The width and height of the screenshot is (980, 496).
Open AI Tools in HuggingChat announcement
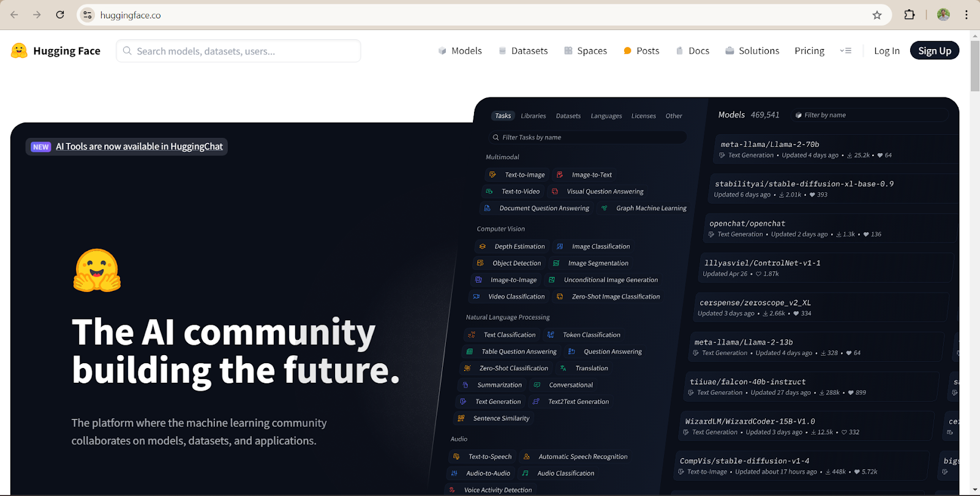pos(127,146)
